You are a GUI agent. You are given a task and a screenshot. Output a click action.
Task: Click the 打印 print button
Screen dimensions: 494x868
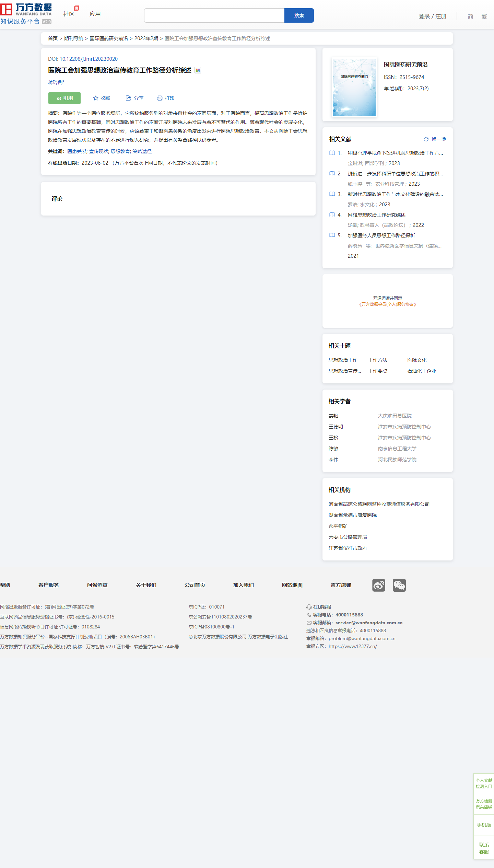tap(166, 98)
